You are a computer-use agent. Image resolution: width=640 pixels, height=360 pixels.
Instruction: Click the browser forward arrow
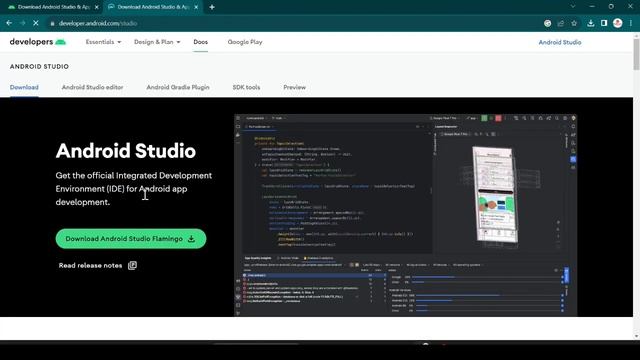click(22, 23)
